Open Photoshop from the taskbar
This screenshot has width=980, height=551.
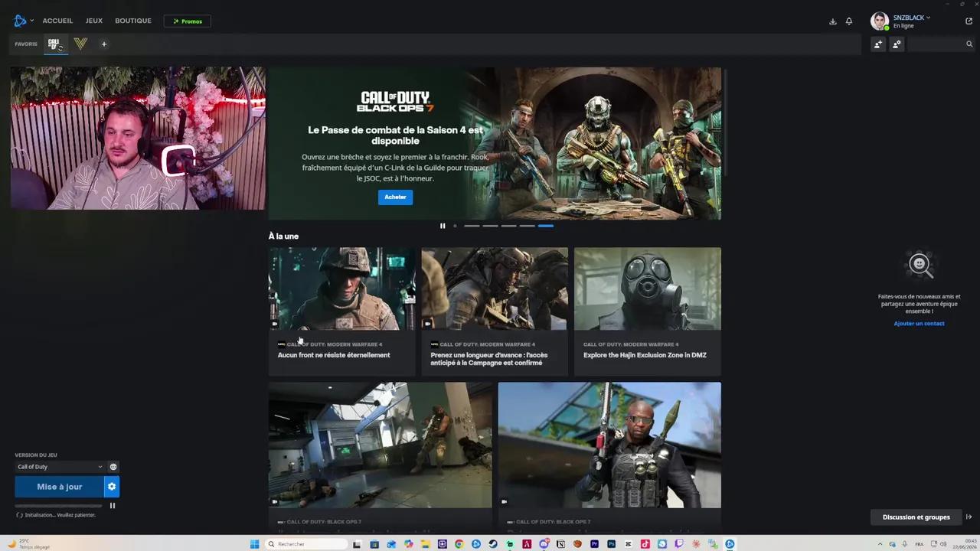(611, 544)
